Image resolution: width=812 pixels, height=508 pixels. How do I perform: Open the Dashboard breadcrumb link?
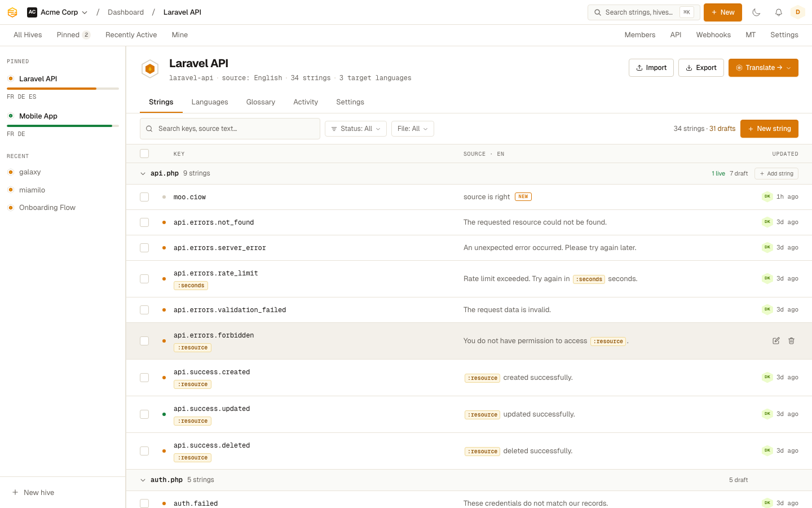[x=126, y=12]
